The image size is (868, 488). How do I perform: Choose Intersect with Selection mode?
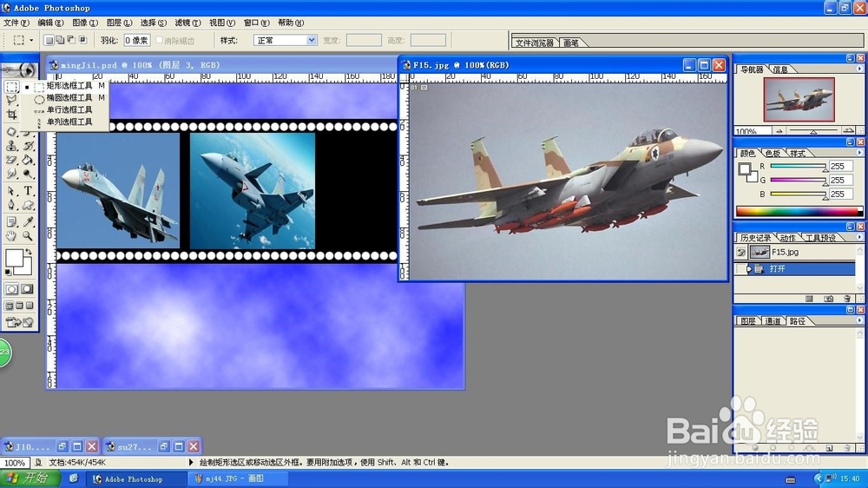(x=83, y=40)
